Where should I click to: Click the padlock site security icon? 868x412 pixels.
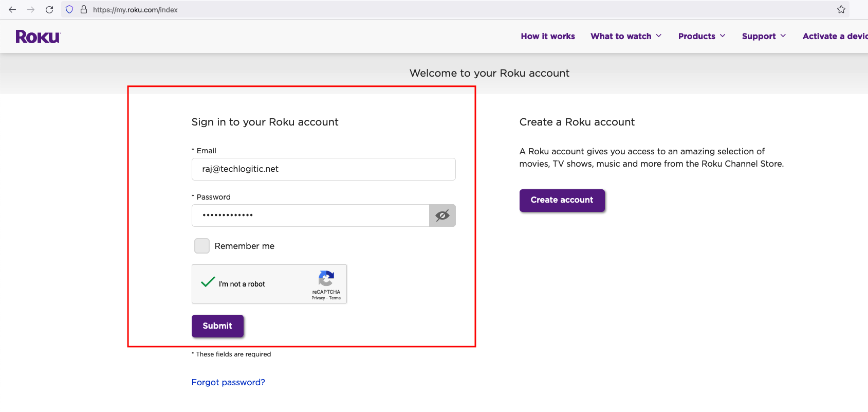[84, 10]
